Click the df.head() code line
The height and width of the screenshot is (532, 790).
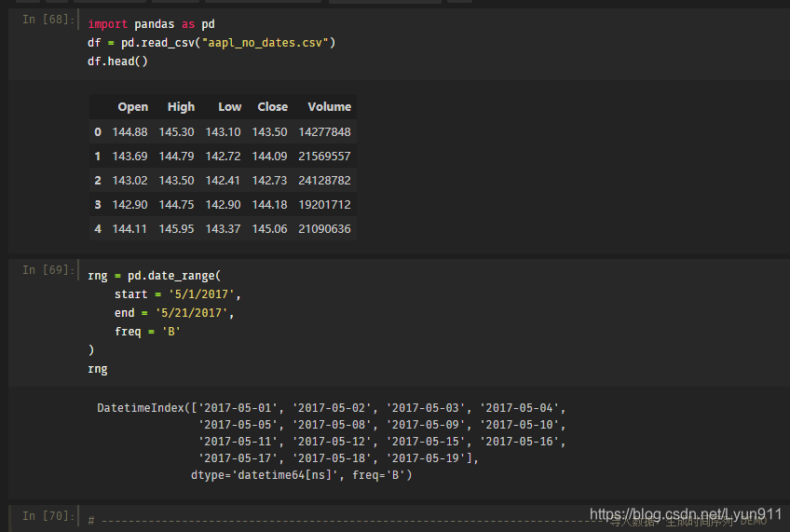118,61
